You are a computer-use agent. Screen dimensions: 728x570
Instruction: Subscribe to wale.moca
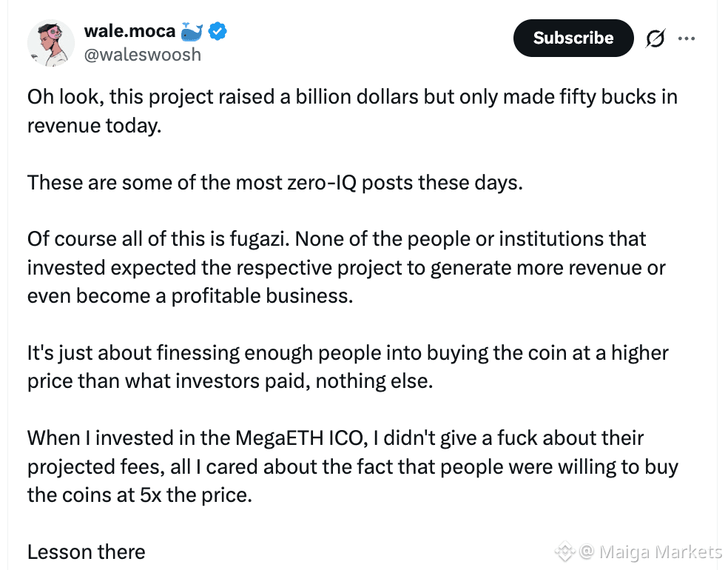tap(573, 38)
